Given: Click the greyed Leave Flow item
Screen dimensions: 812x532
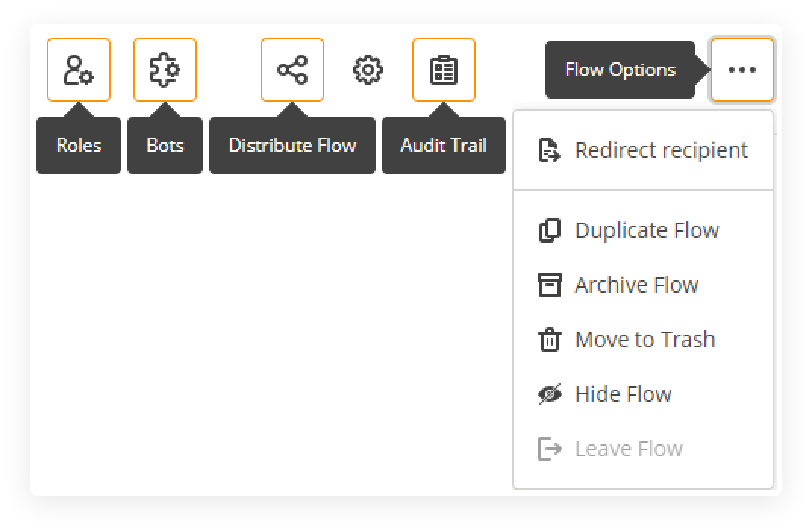Looking at the screenshot, I should (x=629, y=449).
